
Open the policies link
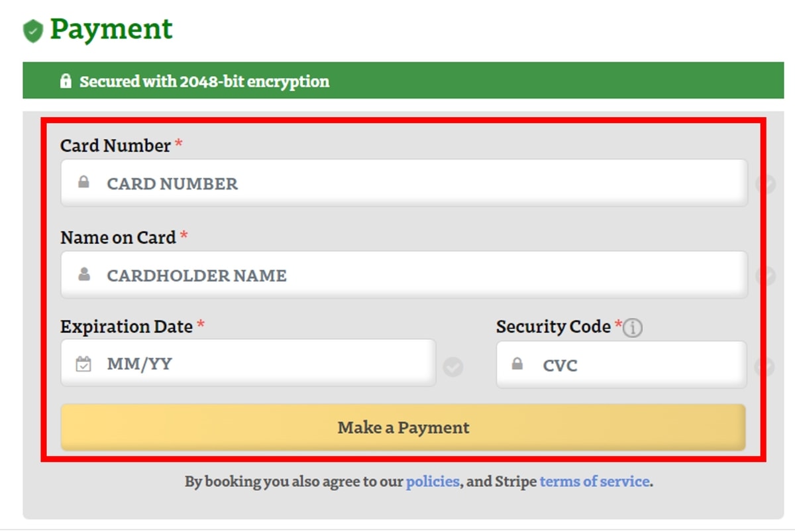[433, 482]
